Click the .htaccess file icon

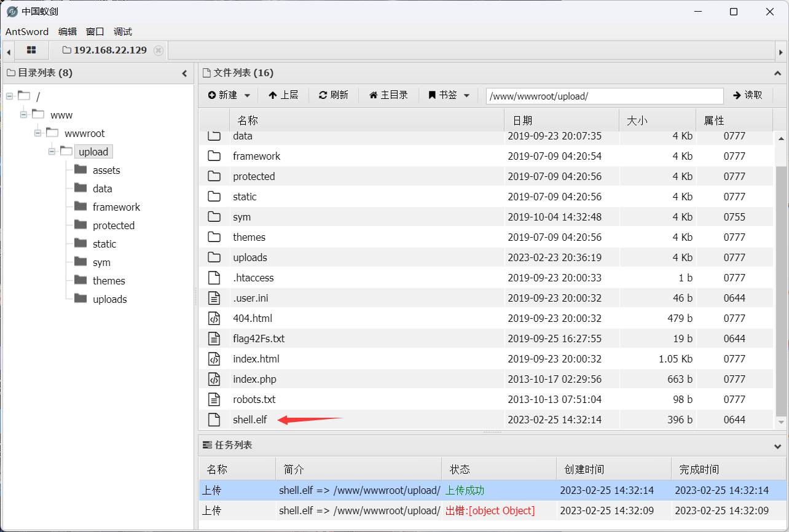click(x=214, y=277)
